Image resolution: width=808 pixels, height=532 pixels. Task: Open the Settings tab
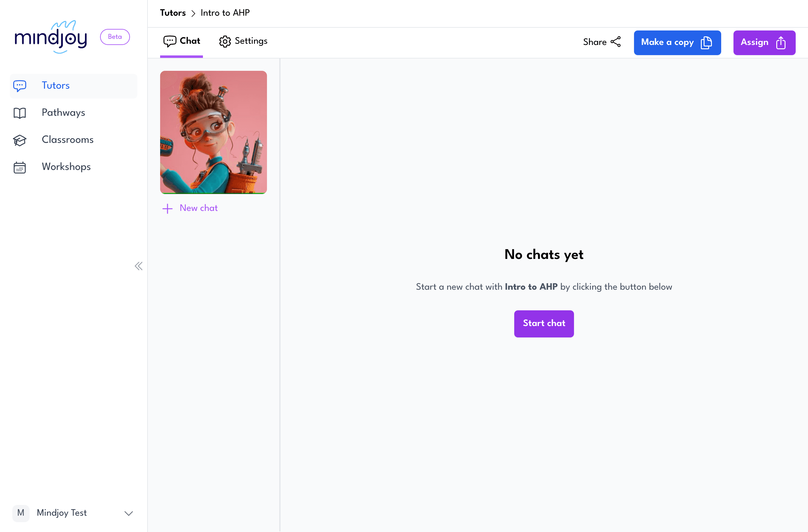pos(243,41)
